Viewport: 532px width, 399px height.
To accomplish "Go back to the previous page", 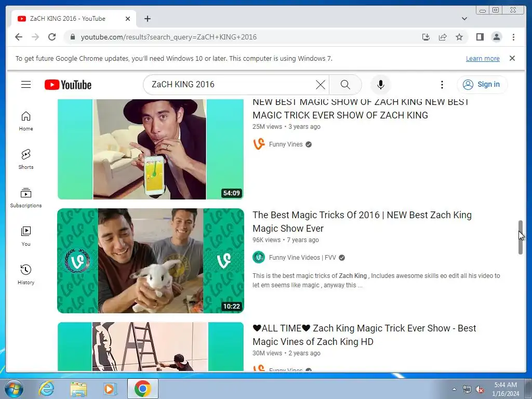I will [x=19, y=37].
